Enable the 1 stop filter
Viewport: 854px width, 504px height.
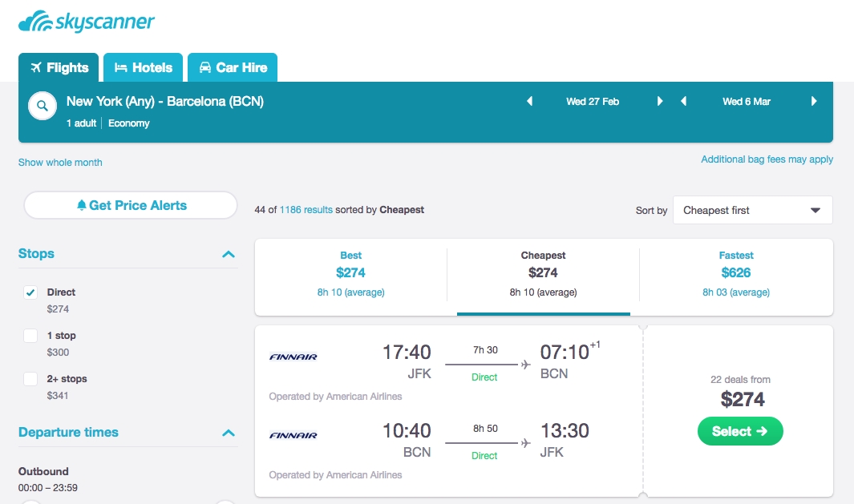[x=30, y=336]
